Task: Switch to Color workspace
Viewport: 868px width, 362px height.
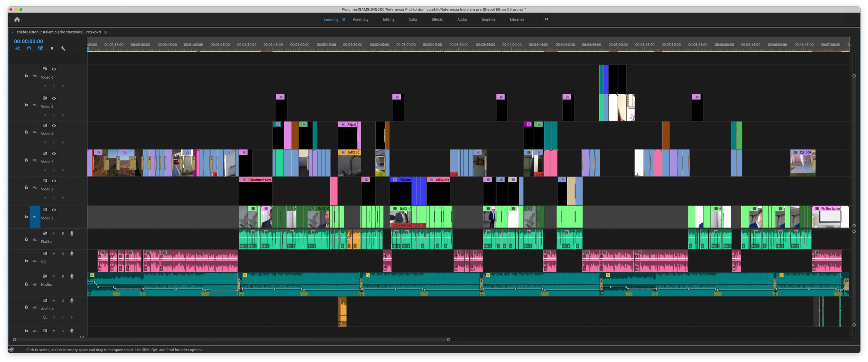Action: (x=413, y=19)
